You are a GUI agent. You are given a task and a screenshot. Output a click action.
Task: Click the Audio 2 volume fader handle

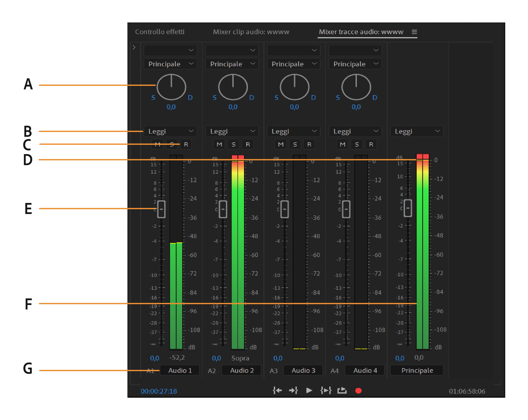(x=223, y=209)
